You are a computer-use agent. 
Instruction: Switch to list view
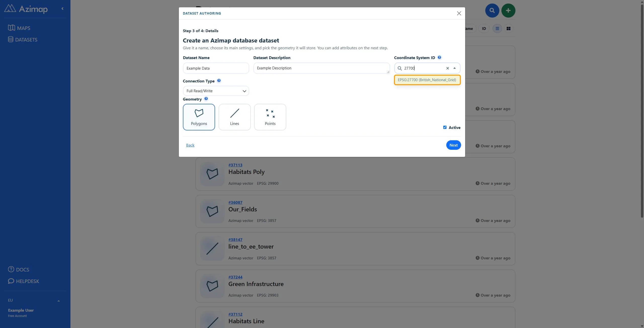pyautogui.click(x=497, y=29)
